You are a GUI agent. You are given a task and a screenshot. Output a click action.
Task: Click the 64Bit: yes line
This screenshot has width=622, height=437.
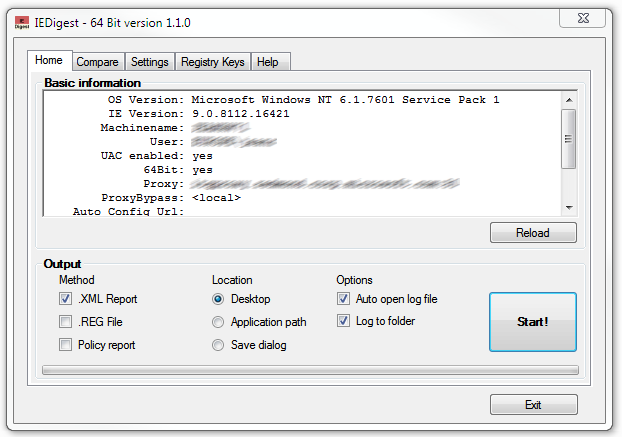coord(178,170)
